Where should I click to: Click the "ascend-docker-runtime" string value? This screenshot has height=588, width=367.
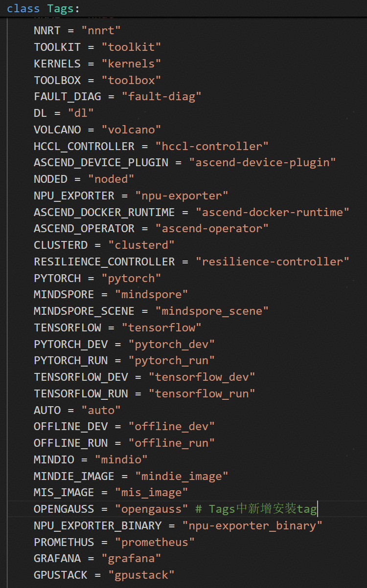(273, 212)
